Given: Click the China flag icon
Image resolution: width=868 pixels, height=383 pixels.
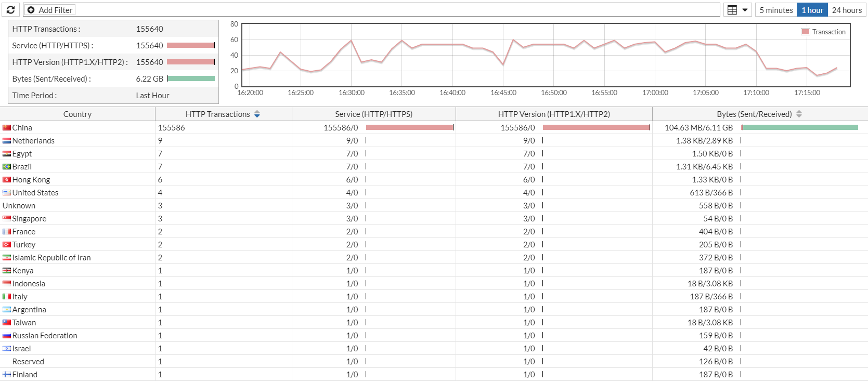Looking at the screenshot, I should coord(7,128).
